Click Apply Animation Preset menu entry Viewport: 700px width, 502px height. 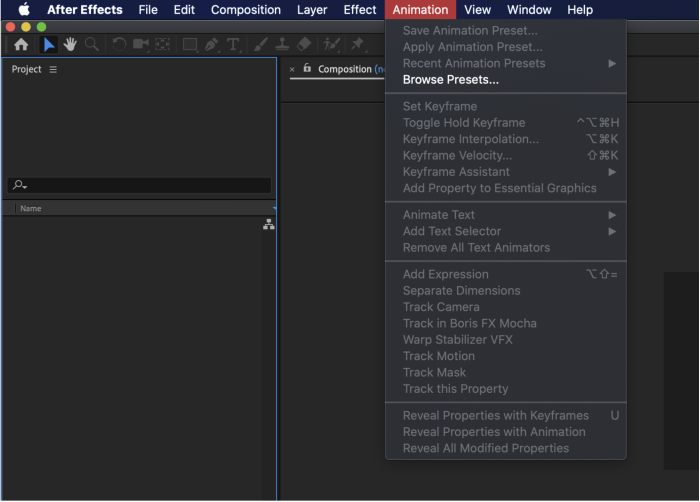[506, 47]
